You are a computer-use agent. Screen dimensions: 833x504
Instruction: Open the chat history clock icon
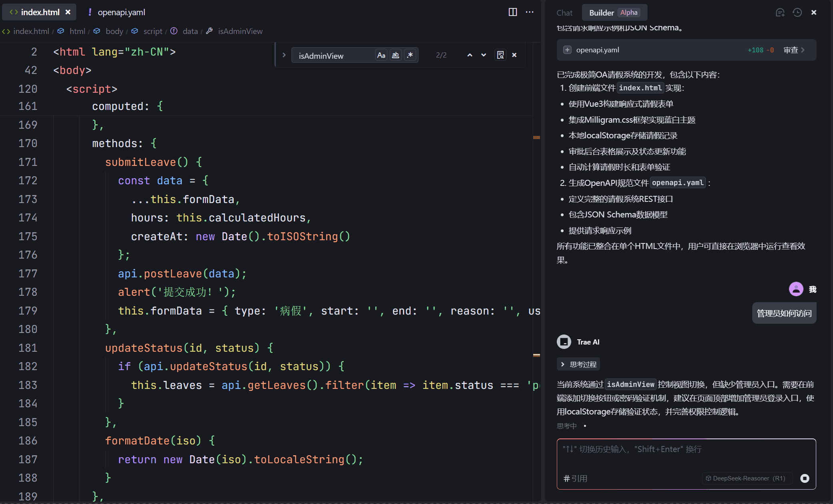tap(797, 12)
